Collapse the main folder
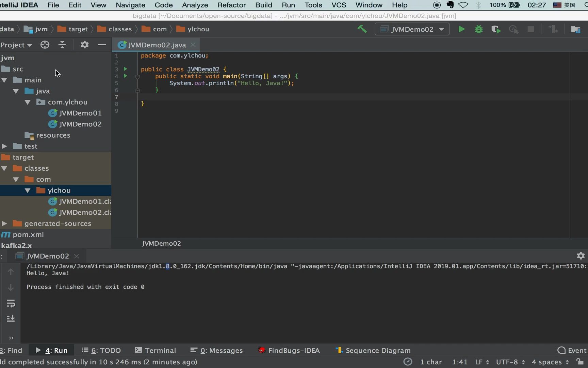This screenshot has width=588, height=368. [x=4, y=80]
